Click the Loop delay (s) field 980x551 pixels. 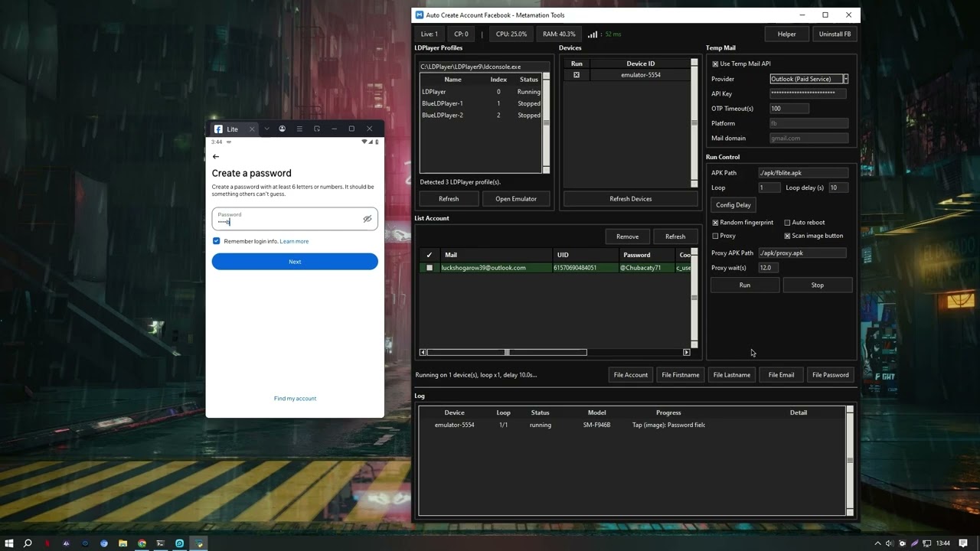[x=838, y=187]
